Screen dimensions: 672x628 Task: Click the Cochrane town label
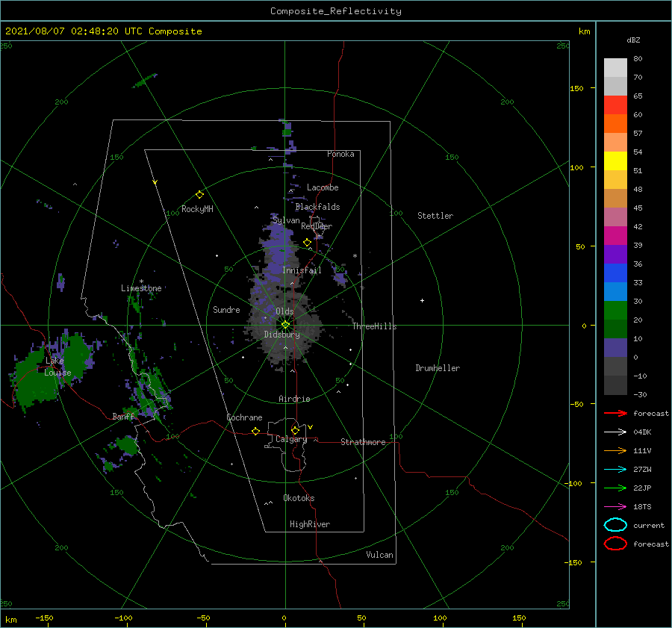point(244,417)
